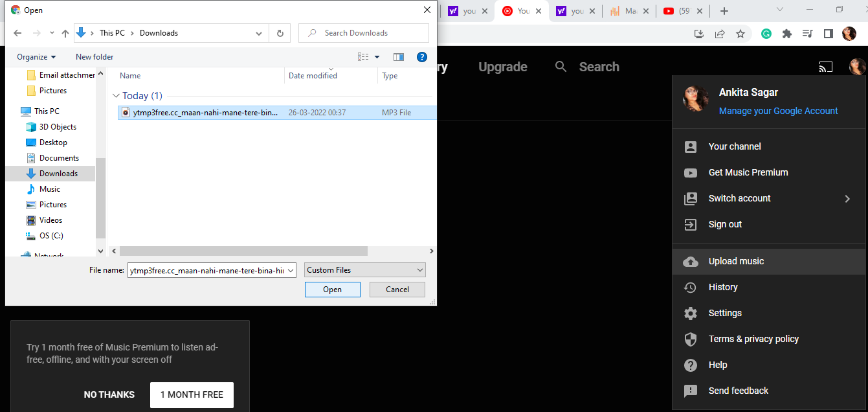The image size is (868, 412).
Task: Open Manage your Google Account link
Action: [x=778, y=111]
